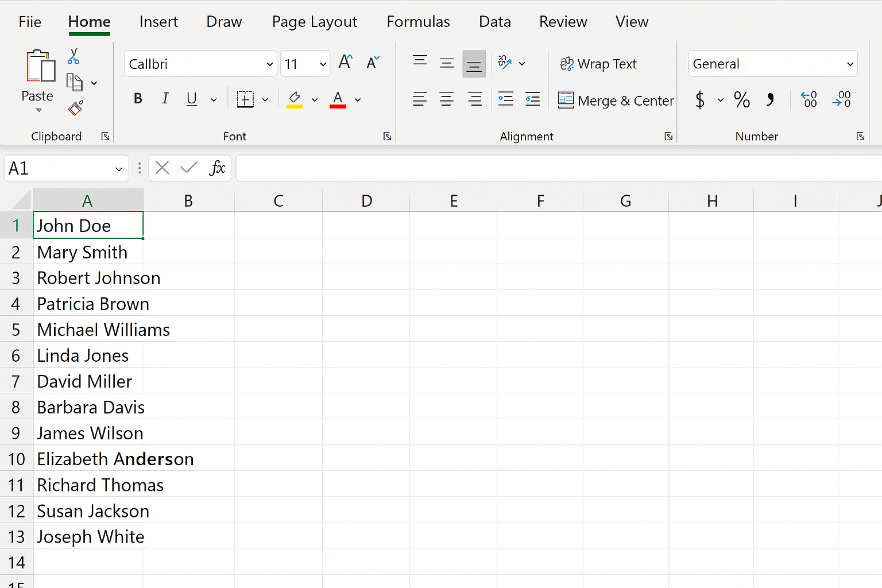Click the Select All corner triangle

[21, 200]
